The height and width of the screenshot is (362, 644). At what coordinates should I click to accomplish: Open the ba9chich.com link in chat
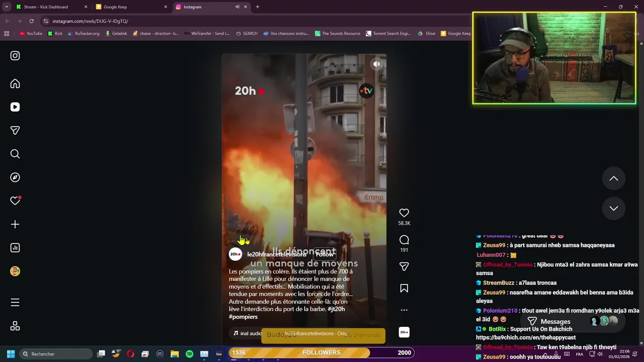(x=526, y=337)
